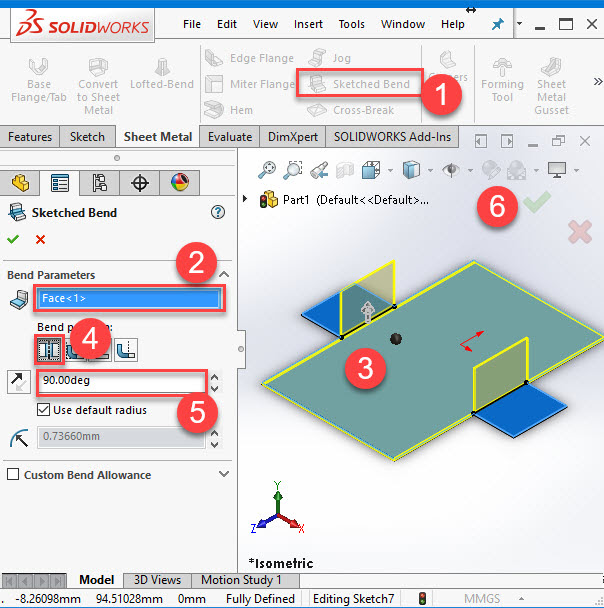Cancel Sketched Bend with panel red X
Screen dimensions: 604x608
click(x=40, y=239)
